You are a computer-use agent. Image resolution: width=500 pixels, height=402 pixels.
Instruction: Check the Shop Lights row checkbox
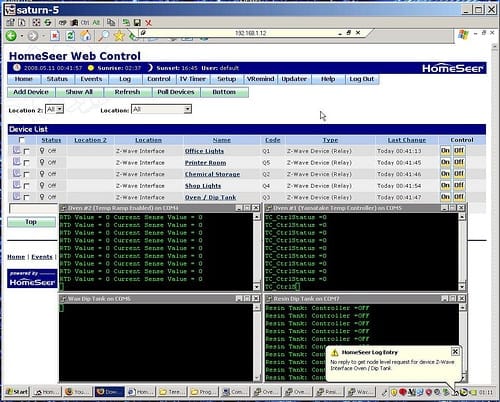(x=27, y=186)
